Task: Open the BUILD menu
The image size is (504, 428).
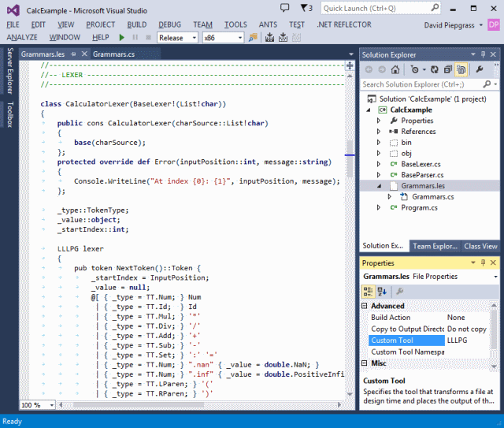Action: click(136, 24)
